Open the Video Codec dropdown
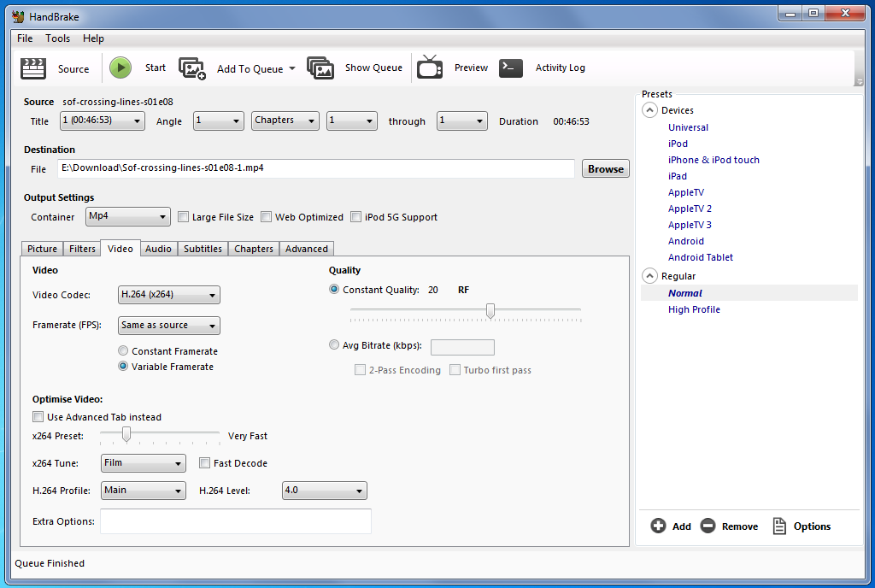Viewport: 875px width, 588px height. 169,295
